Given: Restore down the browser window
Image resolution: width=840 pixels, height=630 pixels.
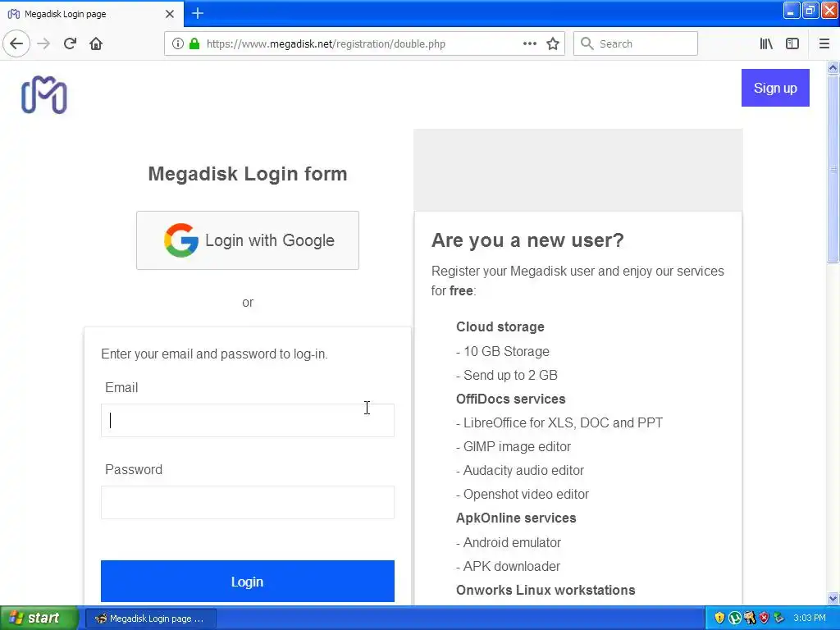Looking at the screenshot, I should (810, 11).
